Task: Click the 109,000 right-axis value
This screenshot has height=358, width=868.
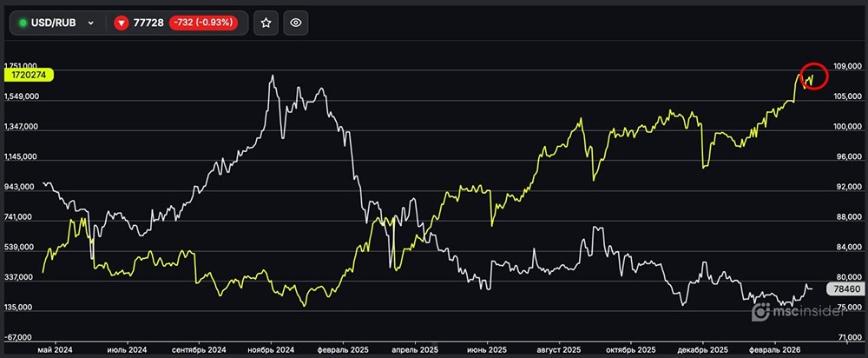Action: pyautogui.click(x=847, y=66)
